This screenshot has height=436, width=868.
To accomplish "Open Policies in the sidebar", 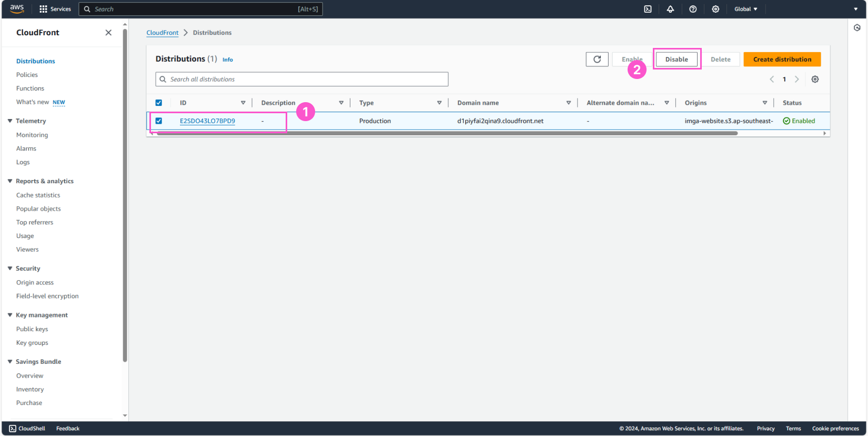I will [x=27, y=75].
